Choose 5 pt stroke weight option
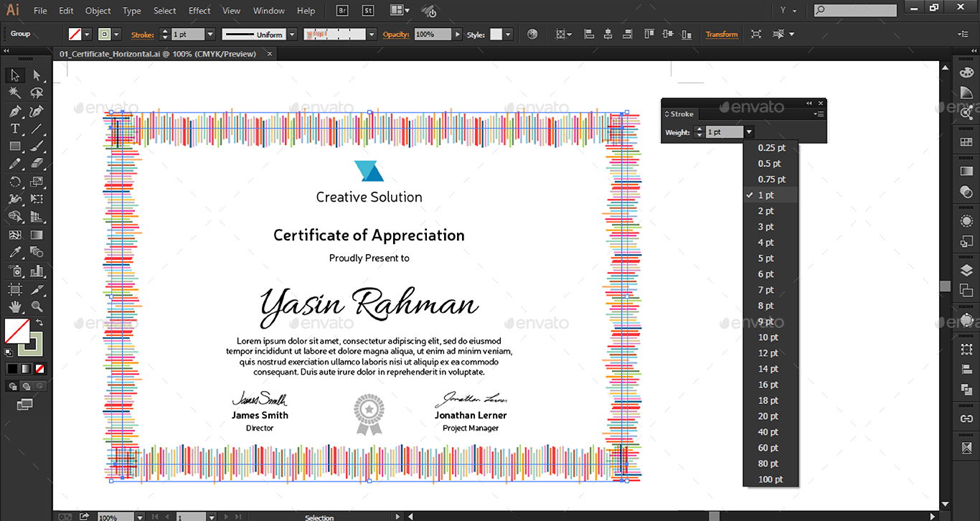The width and height of the screenshot is (980, 521). pyautogui.click(x=766, y=258)
